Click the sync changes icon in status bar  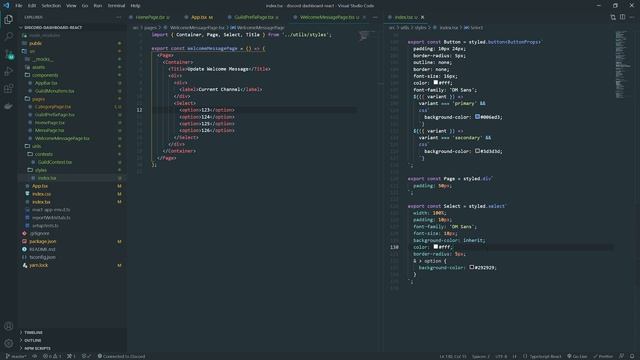[x=35, y=356]
